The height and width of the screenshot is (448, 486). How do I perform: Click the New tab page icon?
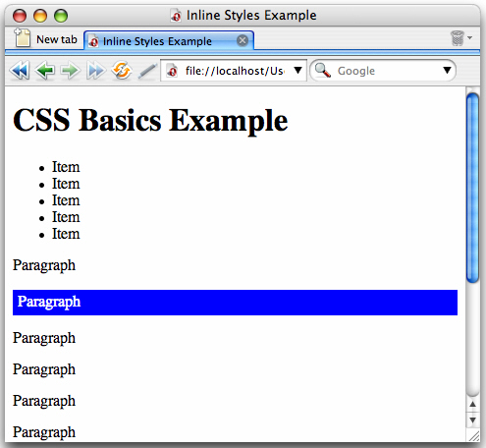[23, 38]
